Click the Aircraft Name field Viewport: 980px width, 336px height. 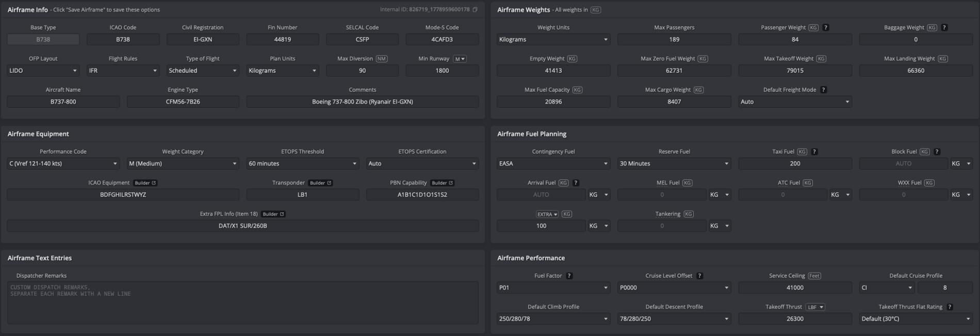(63, 102)
